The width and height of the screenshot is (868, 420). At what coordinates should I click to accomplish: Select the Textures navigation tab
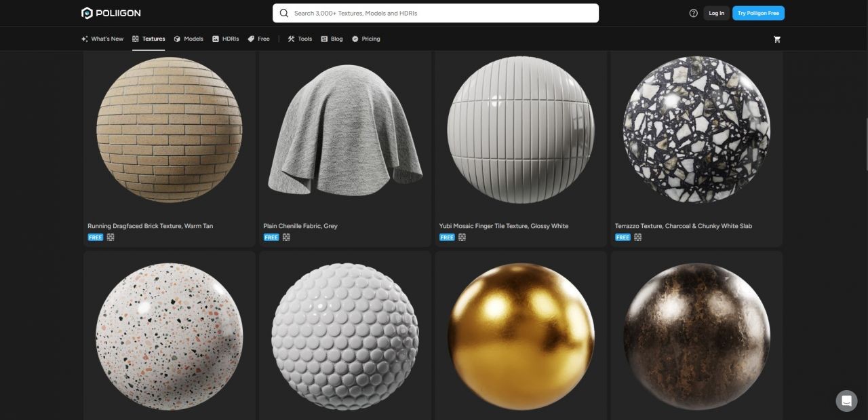[149, 39]
